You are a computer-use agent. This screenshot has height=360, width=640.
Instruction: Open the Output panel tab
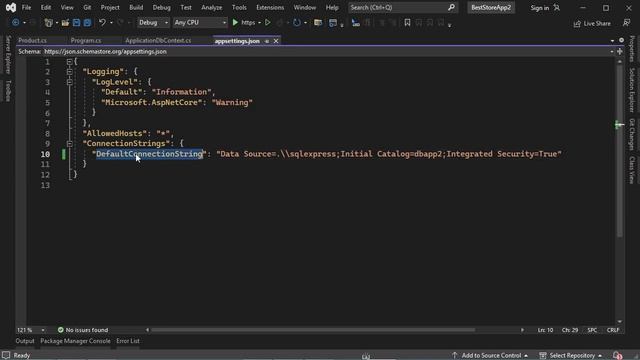[25, 341]
